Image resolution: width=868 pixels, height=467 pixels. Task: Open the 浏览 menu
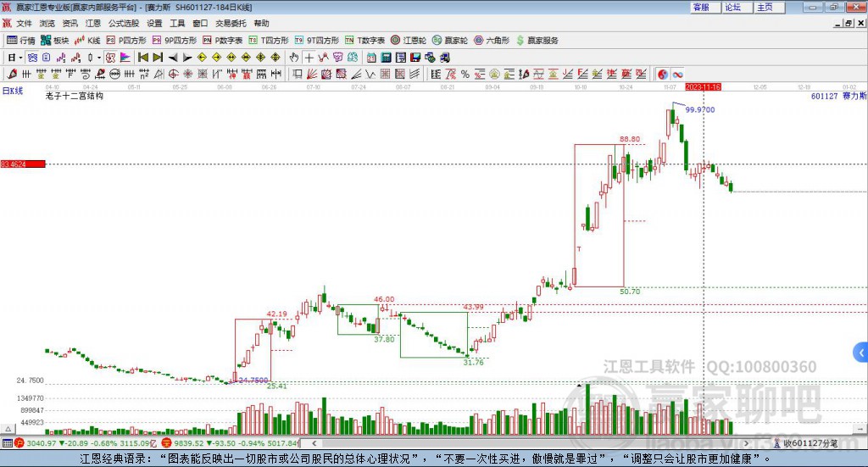point(47,23)
